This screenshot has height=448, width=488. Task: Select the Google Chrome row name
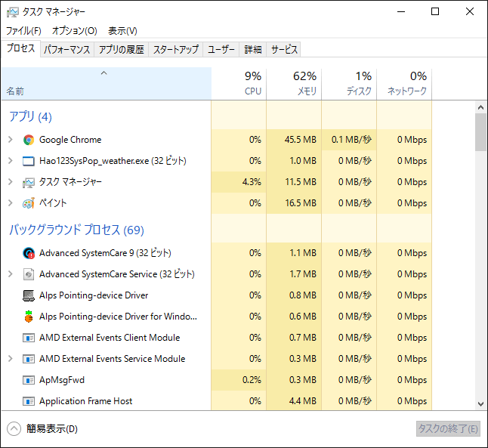(70, 140)
